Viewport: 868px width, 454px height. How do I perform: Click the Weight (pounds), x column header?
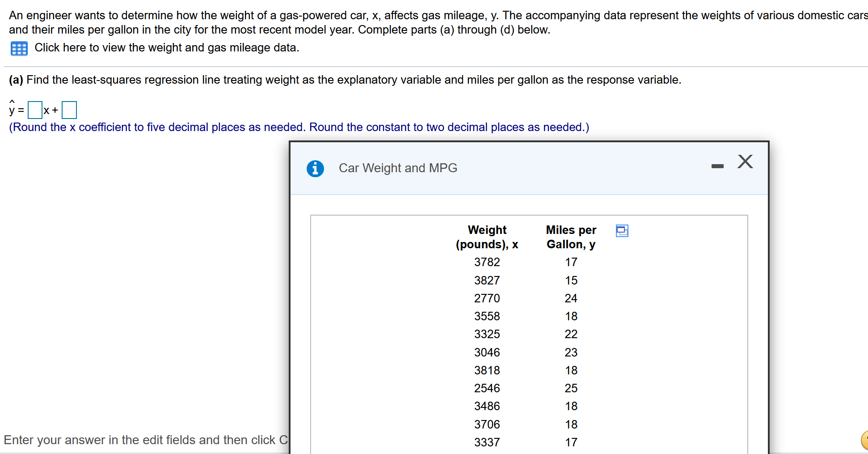pos(487,237)
